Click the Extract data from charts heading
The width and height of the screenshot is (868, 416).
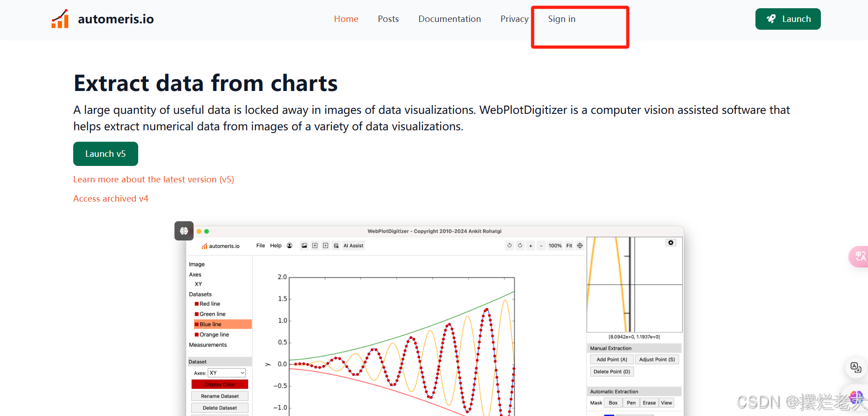tap(205, 83)
